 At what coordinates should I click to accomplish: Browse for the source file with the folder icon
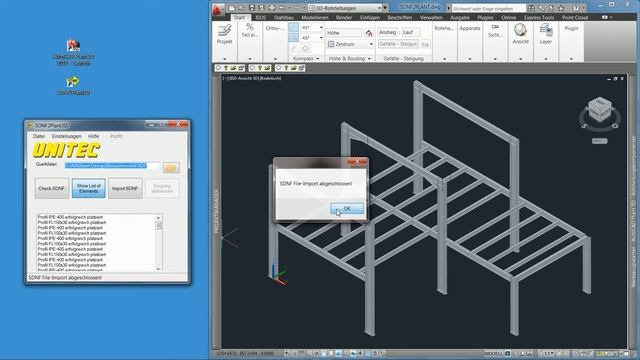(x=171, y=167)
